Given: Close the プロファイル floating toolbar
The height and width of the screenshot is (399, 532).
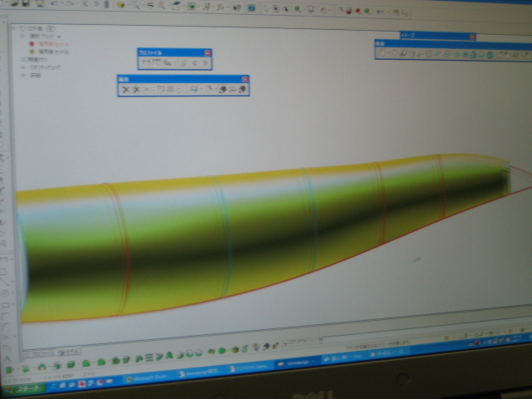Looking at the screenshot, I should [x=207, y=53].
